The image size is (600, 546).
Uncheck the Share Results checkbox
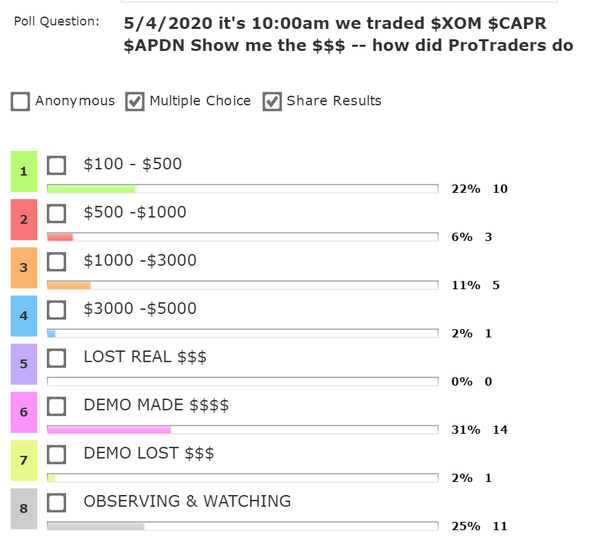pyautogui.click(x=271, y=101)
